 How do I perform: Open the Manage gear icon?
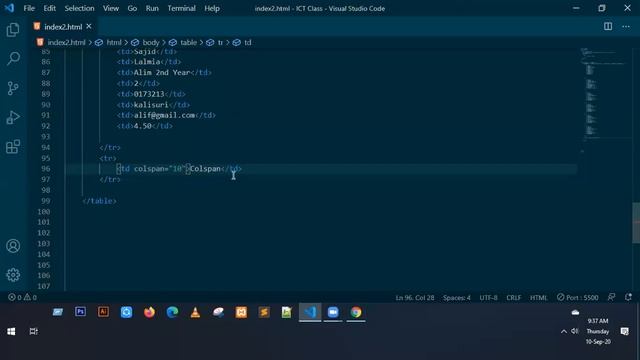(13, 275)
